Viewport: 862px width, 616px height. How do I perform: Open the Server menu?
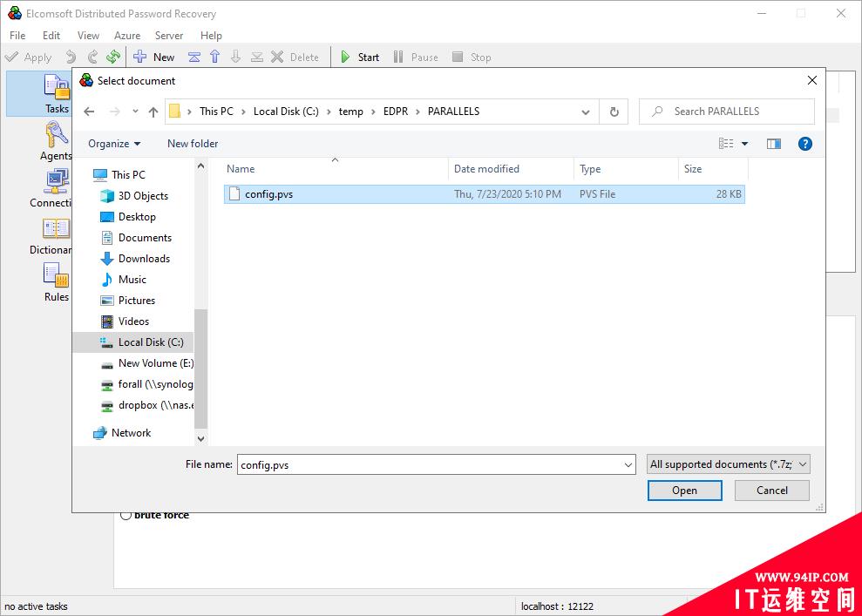click(x=169, y=35)
